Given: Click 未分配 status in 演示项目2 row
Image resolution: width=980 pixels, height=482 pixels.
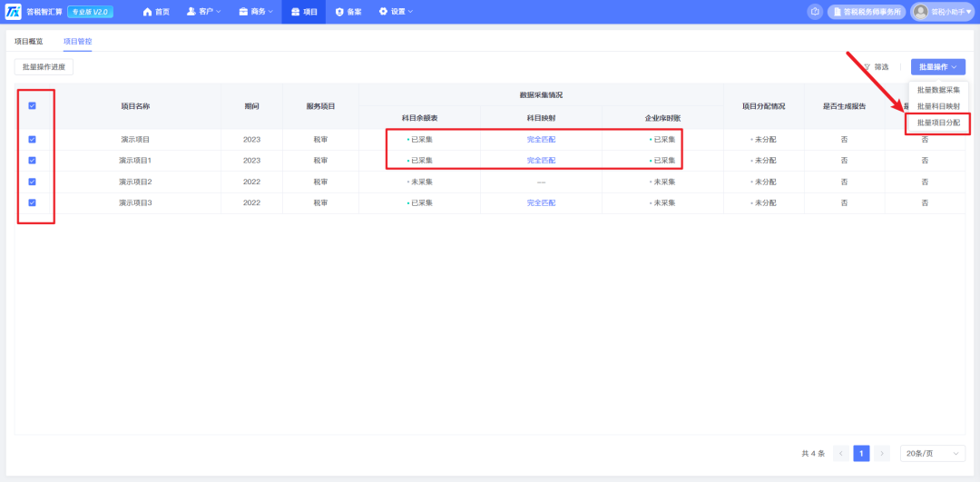Looking at the screenshot, I should tap(763, 182).
